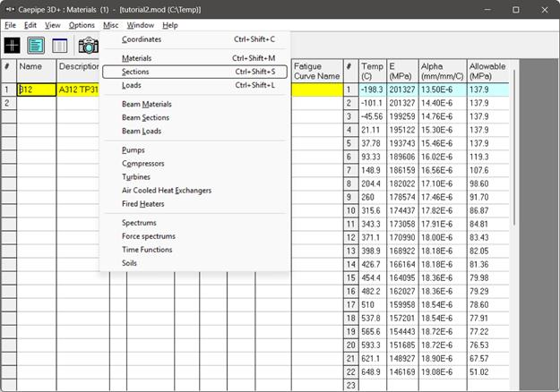Select alpha value 18.72E-6 in row 19
The image size is (560, 392).
coord(442,332)
